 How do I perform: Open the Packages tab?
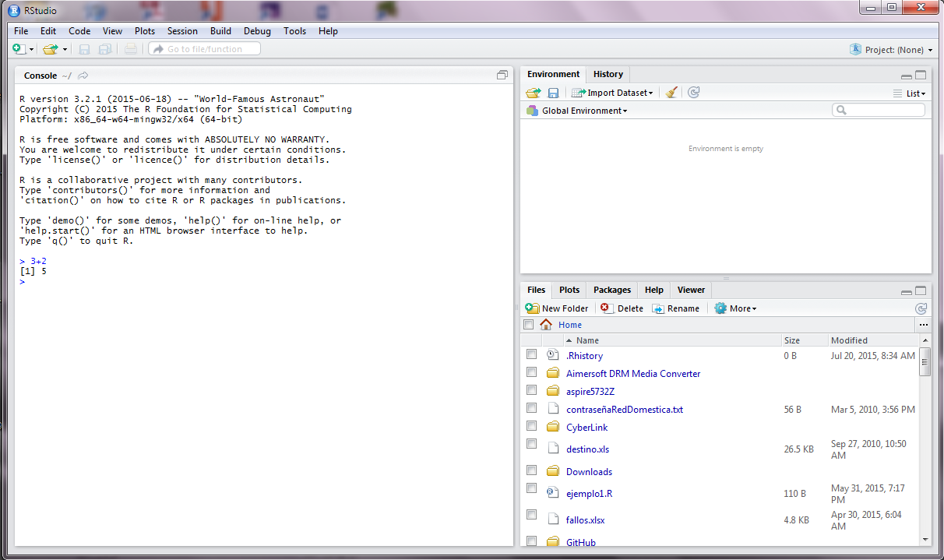click(x=612, y=290)
